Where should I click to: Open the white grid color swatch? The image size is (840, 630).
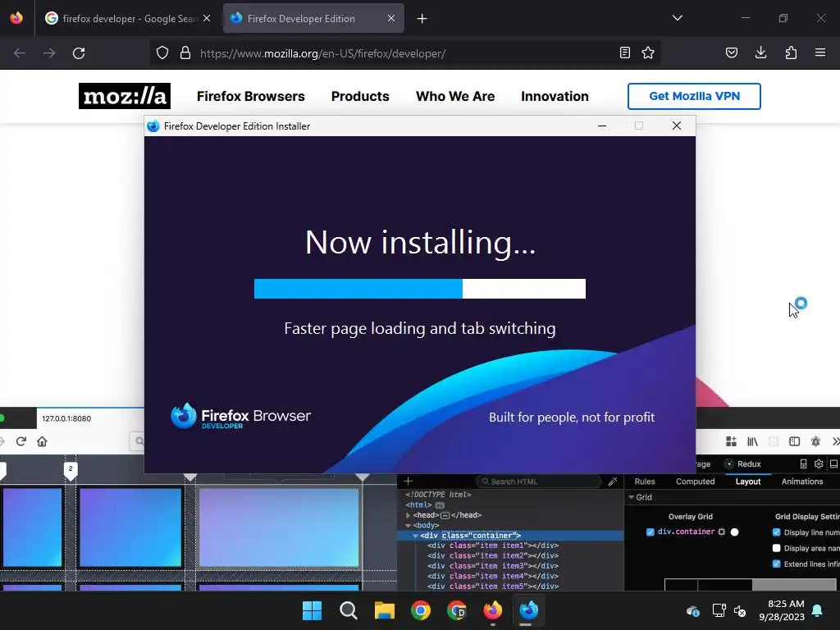[734, 532]
